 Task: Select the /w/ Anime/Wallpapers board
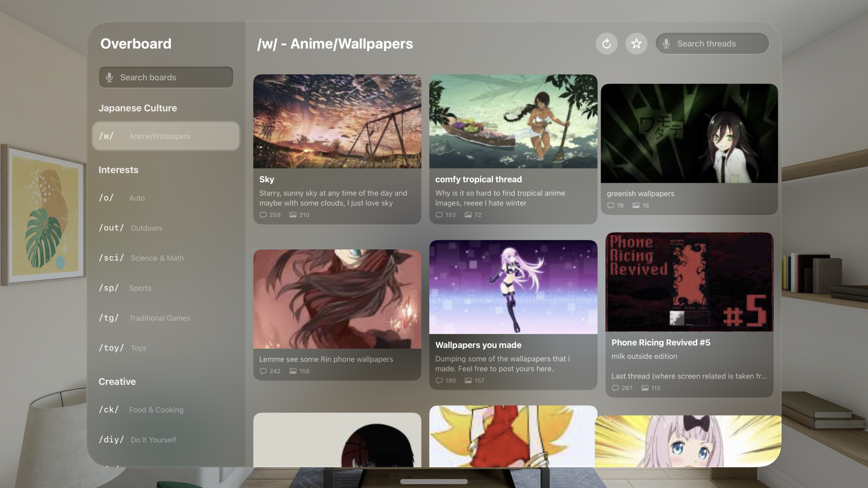click(165, 136)
